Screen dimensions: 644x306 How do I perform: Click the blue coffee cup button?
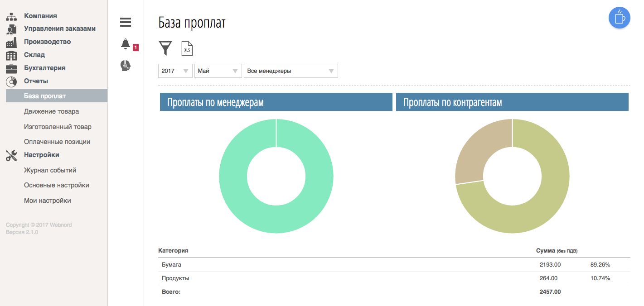tap(619, 18)
